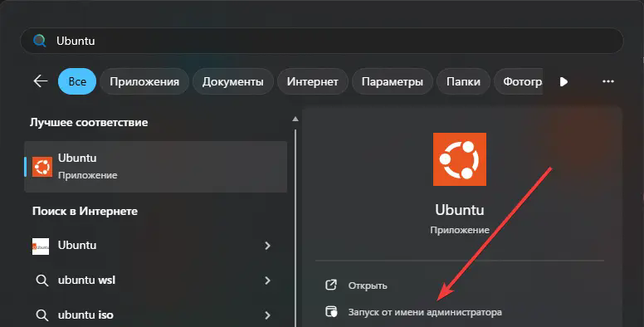The height and width of the screenshot is (327, 644).
Task: Switch to the Папки filter tab
Action: (x=463, y=81)
